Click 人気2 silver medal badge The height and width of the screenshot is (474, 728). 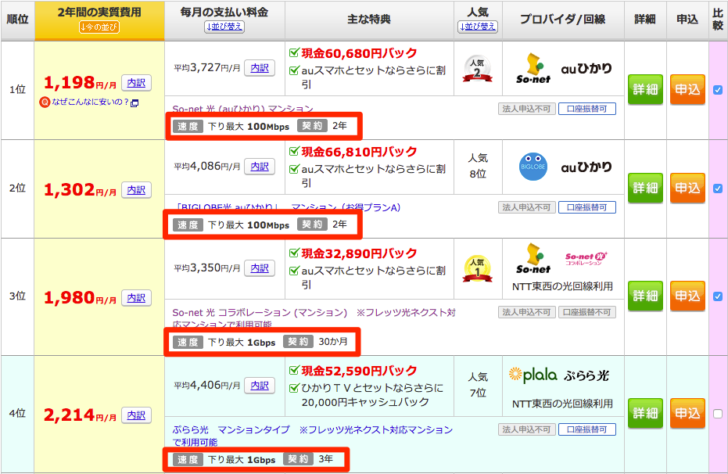pyautogui.click(x=477, y=69)
